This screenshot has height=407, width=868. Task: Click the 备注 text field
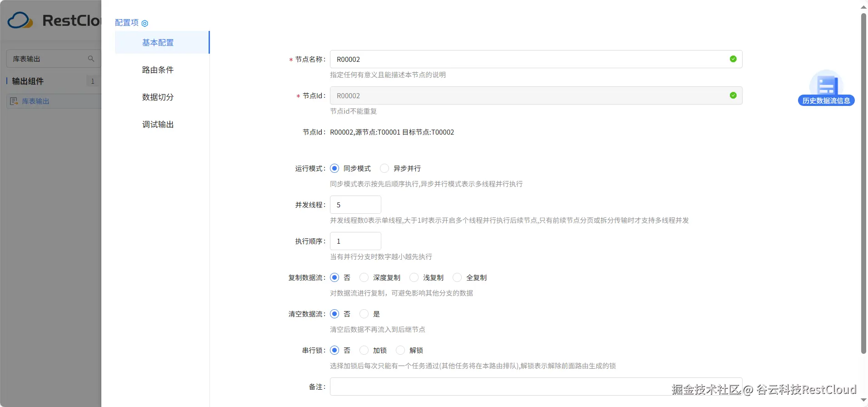coord(536,387)
